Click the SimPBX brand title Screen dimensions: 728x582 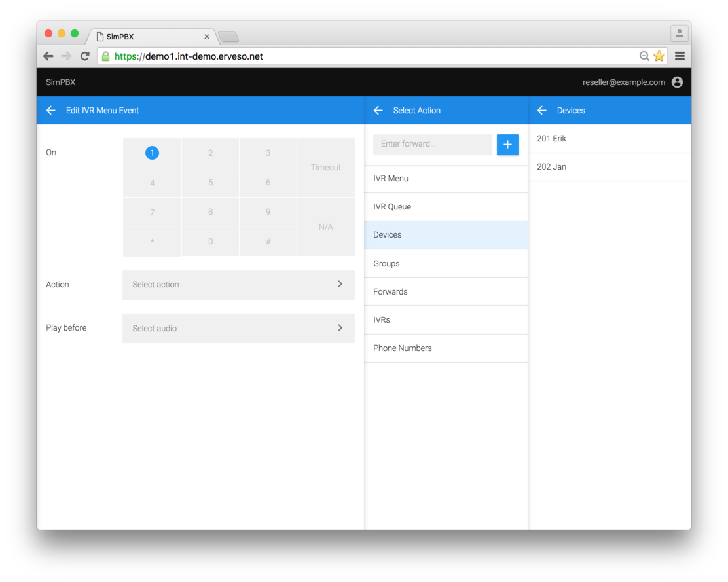[x=61, y=82]
